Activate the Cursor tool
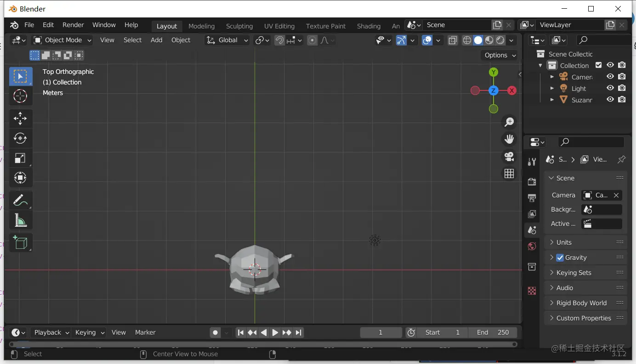Screen dimensions: 636x364 21,96
